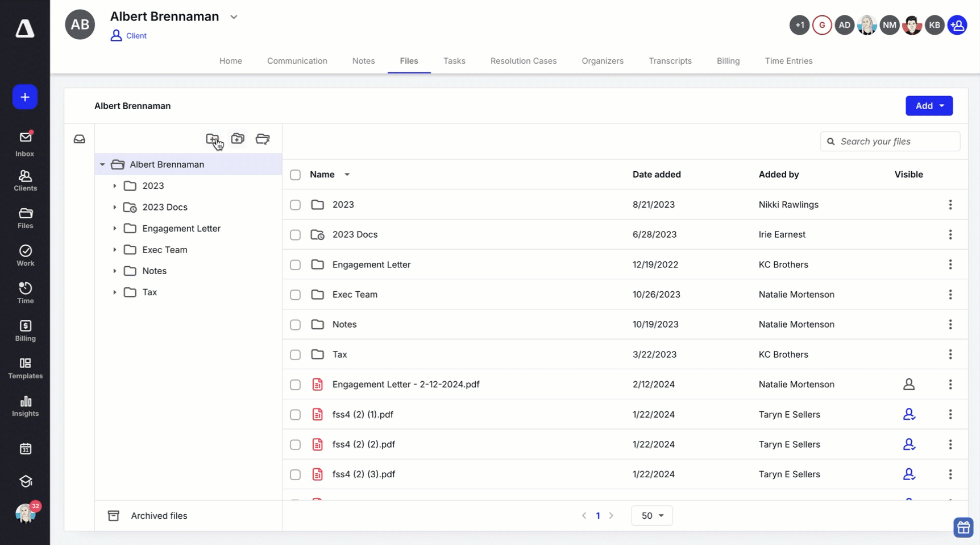
Task: Toggle the select all files checkbox
Action: coord(295,175)
